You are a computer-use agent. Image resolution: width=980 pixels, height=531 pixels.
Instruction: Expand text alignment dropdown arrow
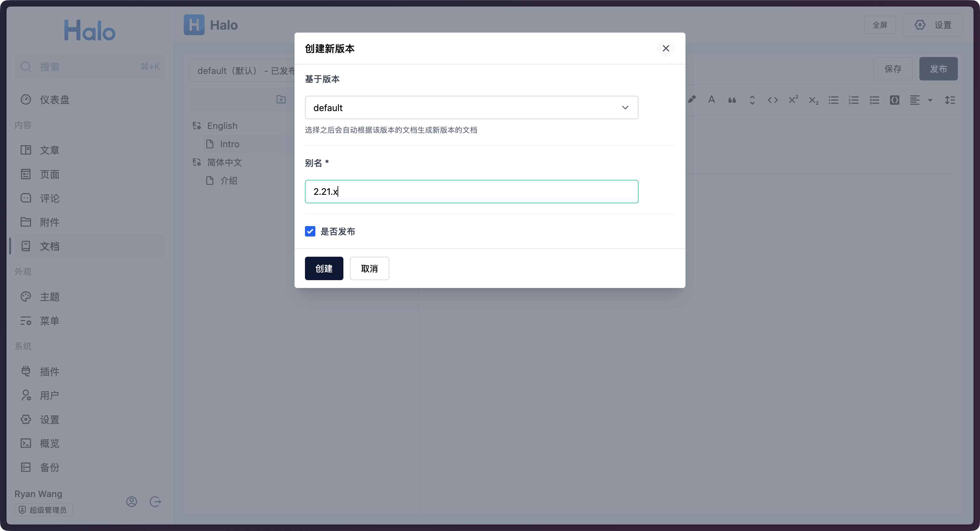point(930,100)
